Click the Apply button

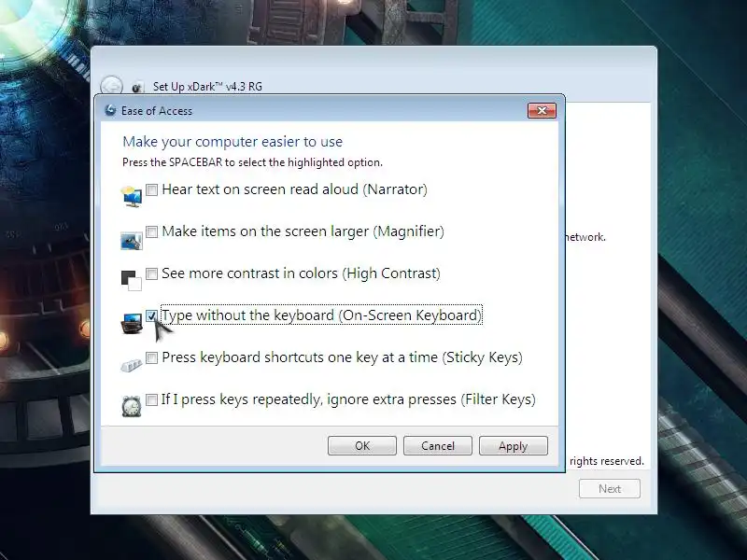pyautogui.click(x=513, y=446)
